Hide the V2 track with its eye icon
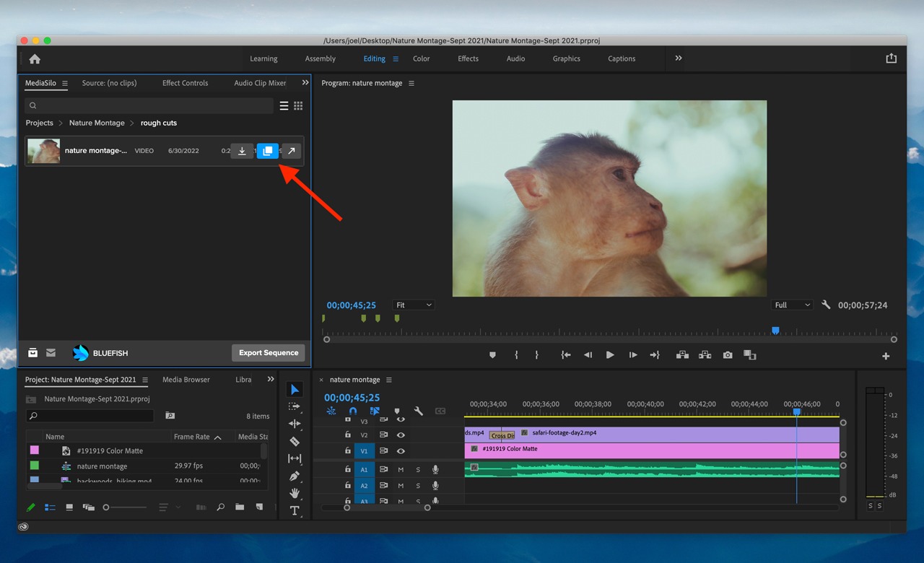924x563 pixels. coord(401,435)
